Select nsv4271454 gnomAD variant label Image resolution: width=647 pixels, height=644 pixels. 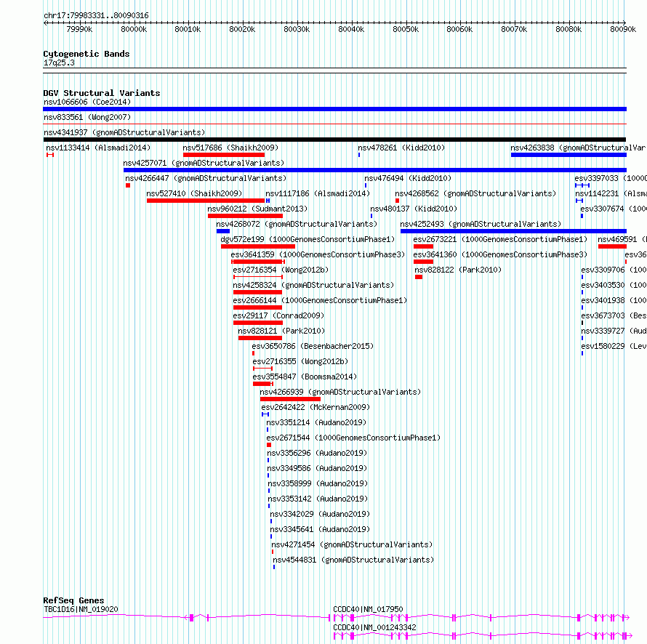pyautogui.click(x=352, y=544)
